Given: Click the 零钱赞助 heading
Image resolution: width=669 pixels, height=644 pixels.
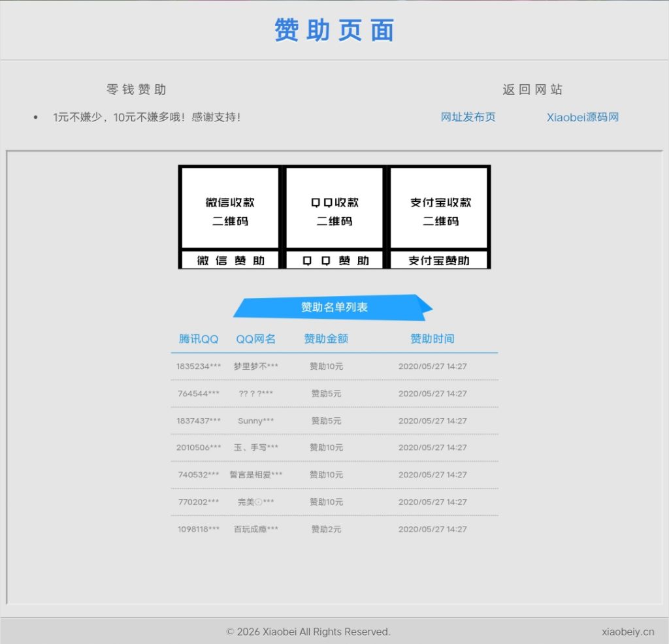Looking at the screenshot, I should point(136,89).
